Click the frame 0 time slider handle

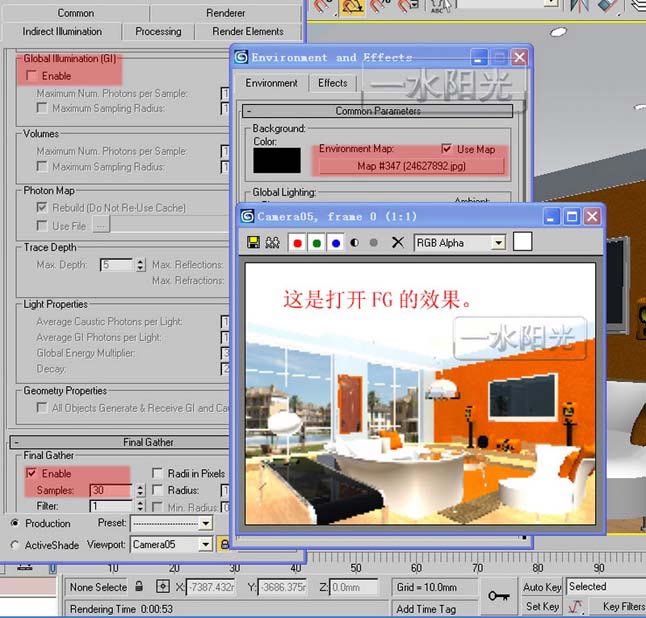point(53,569)
